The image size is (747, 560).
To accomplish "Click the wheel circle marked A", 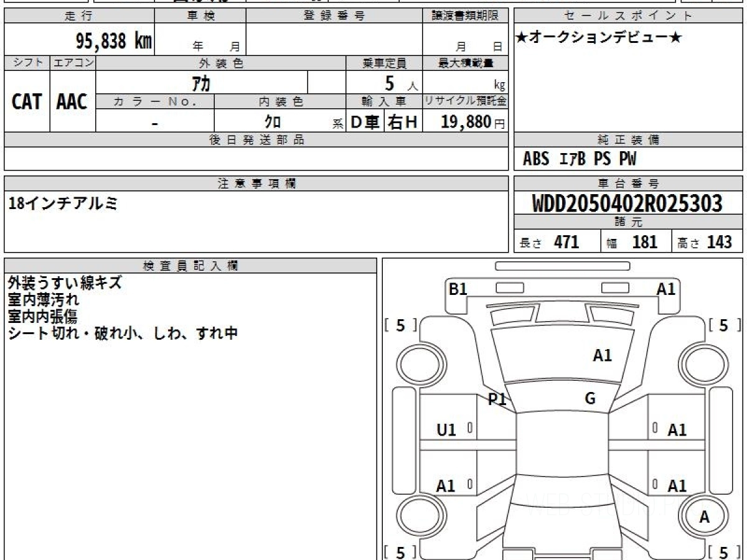I will point(704,516).
